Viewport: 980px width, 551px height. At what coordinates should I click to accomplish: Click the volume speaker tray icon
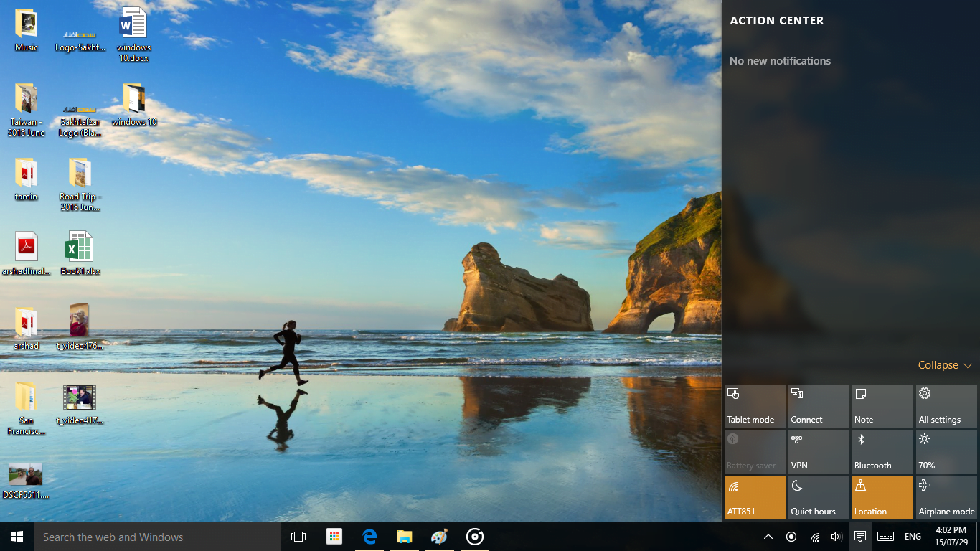837,537
